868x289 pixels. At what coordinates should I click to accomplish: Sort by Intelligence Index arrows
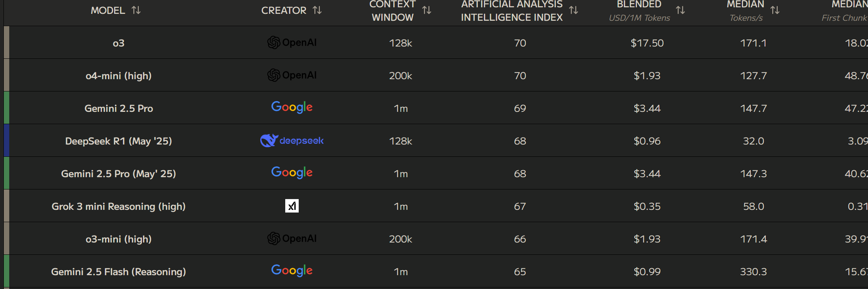click(574, 10)
